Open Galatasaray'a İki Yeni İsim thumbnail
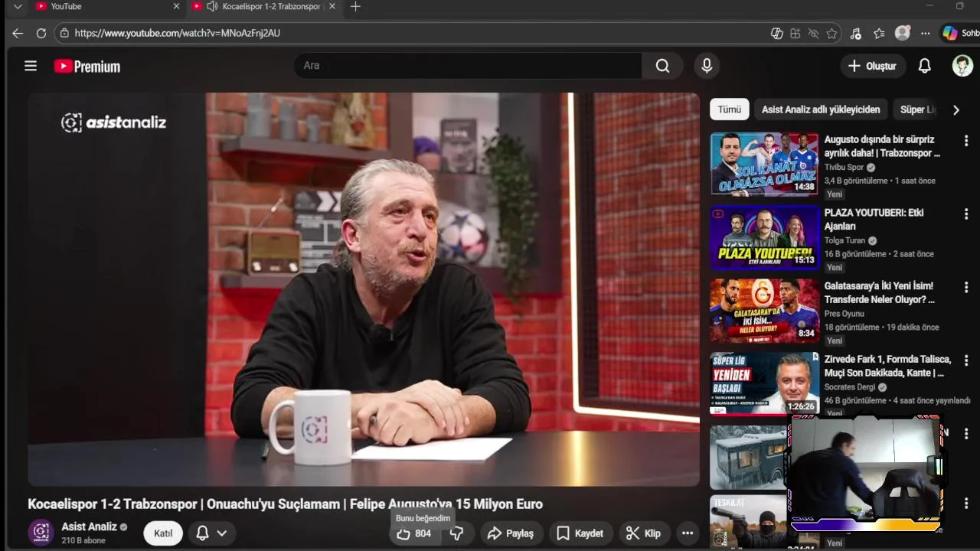The height and width of the screenshot is (551, 980). tap(764, 311)
